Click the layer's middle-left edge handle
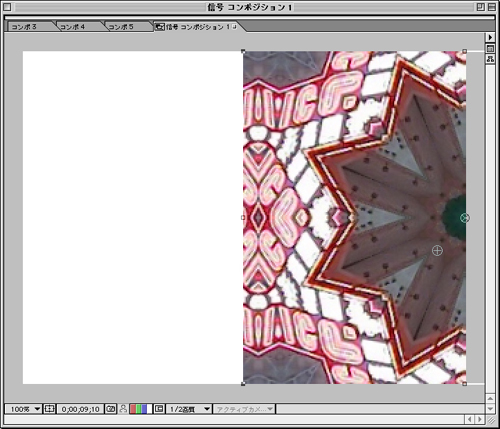 pyautogui.click(x=243, y=218)
